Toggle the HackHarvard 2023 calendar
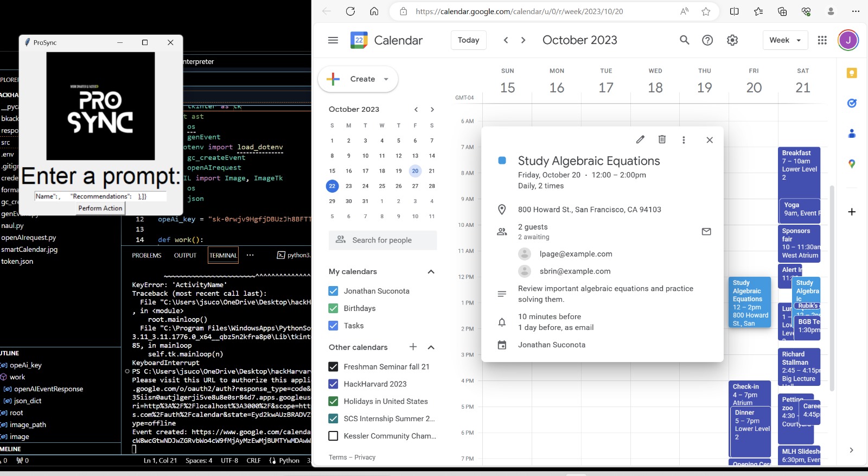This screenshot has height=476, width=868. pos(333,384)
